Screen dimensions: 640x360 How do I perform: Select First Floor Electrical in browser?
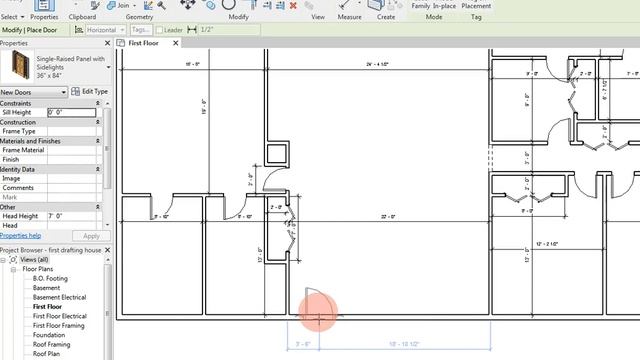pyautogui.click(x=60, y=316)
